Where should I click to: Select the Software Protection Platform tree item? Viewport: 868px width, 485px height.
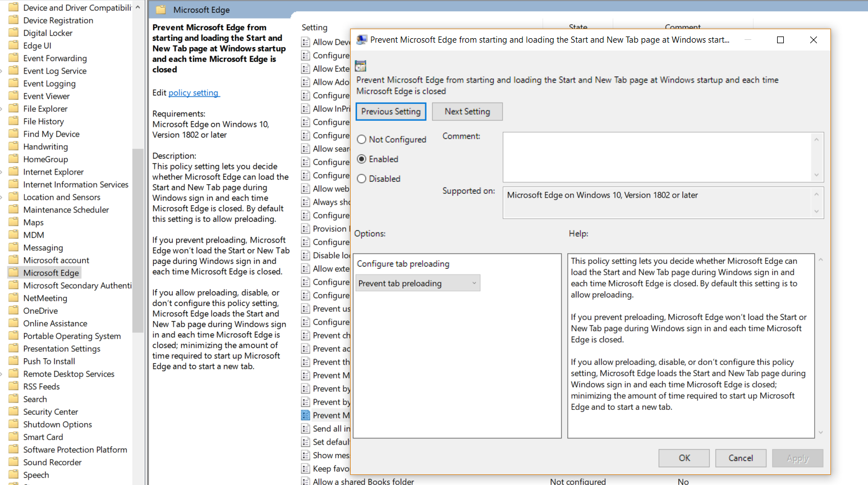click(75, 450)
